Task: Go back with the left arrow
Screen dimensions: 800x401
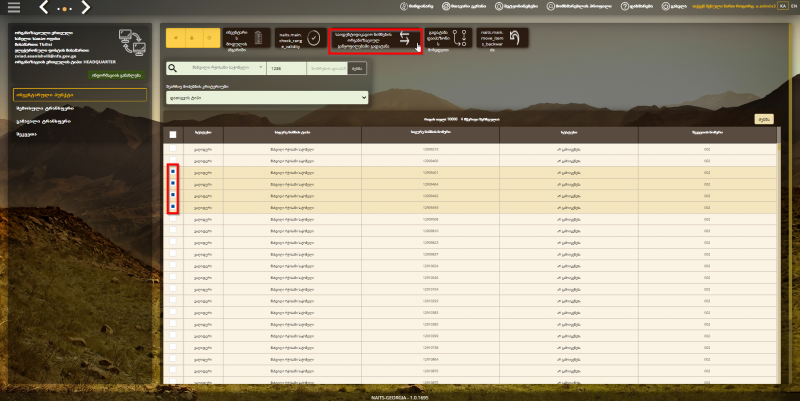Action: [x=44, y=7]
